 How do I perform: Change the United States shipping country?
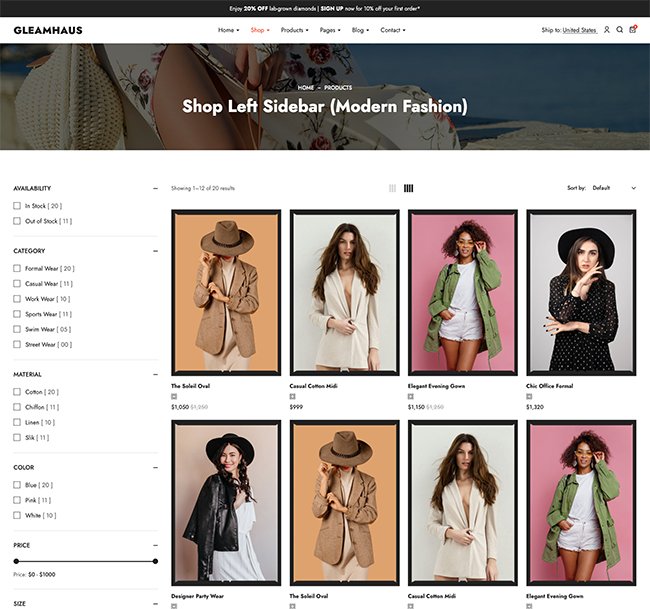[579, 30]
